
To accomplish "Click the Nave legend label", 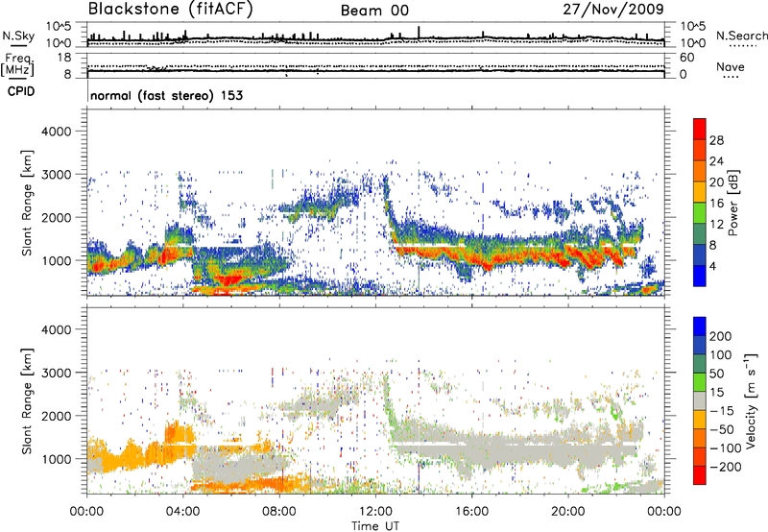I will (x=731, y=67).
